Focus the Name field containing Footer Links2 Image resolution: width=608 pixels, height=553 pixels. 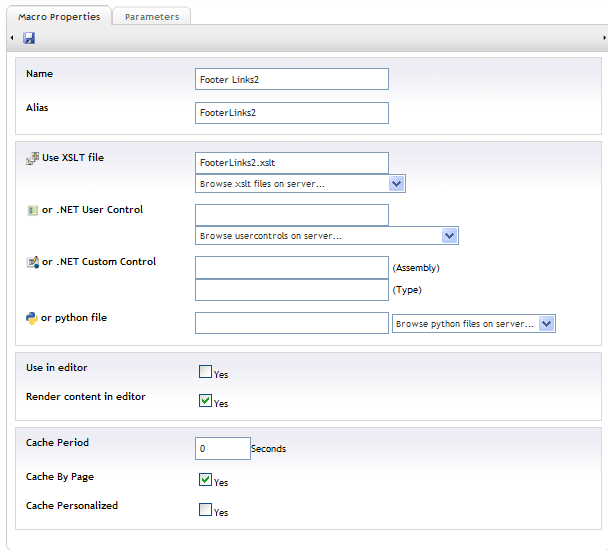(292, 79)
